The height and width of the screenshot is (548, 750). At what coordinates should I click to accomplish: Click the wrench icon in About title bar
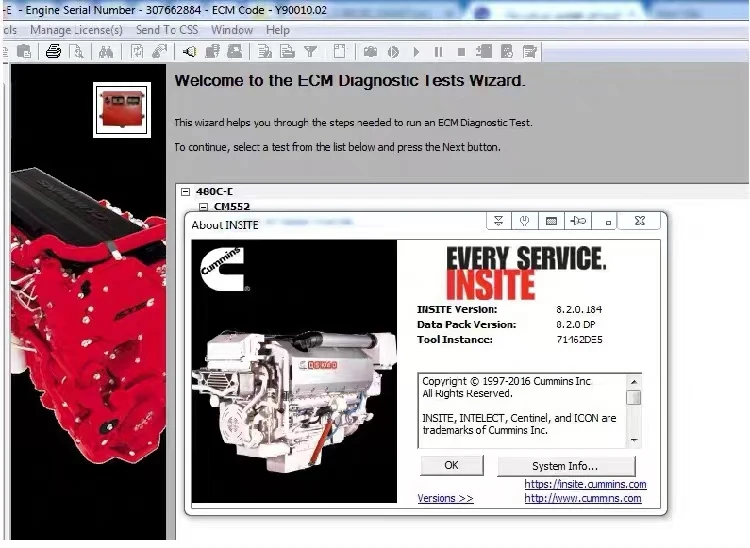(x=524, y=221)
